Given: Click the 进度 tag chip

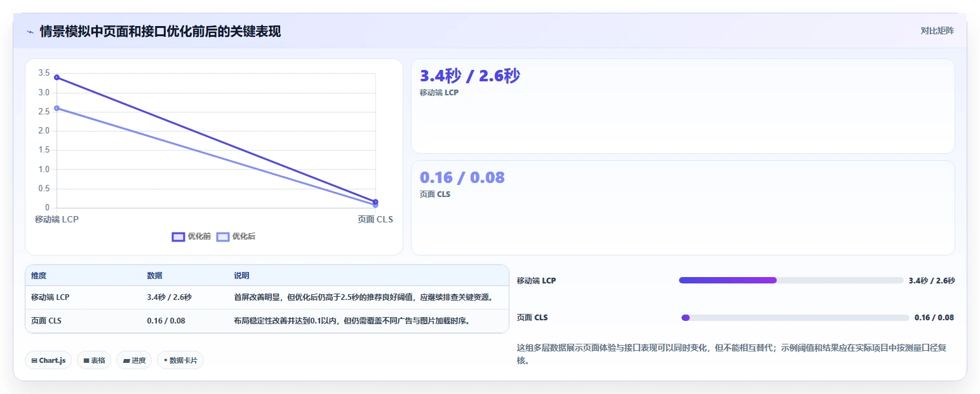Looking at the screenshot, I should pyautogui.click(x=134, y=360).
